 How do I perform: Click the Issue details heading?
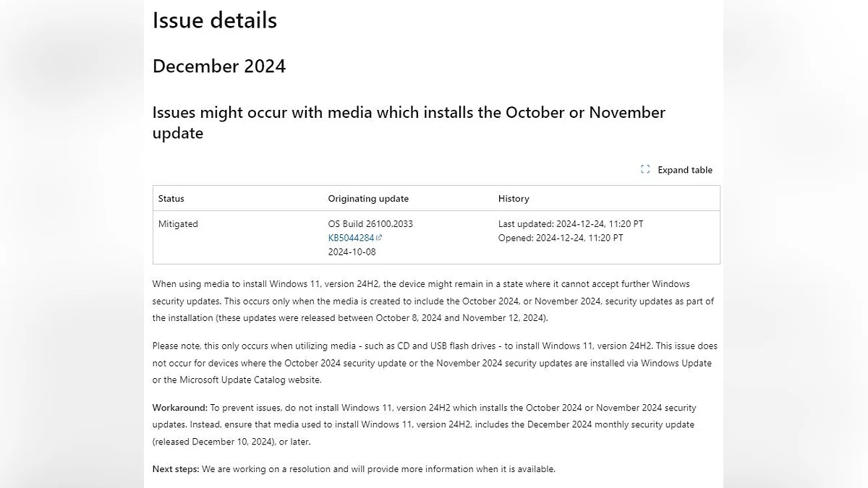214,20
